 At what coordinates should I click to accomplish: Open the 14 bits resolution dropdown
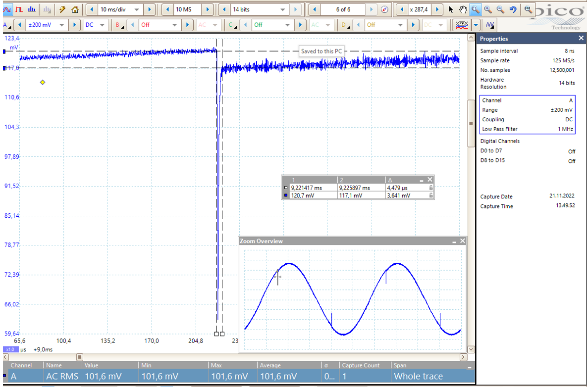tap(283, 9)
